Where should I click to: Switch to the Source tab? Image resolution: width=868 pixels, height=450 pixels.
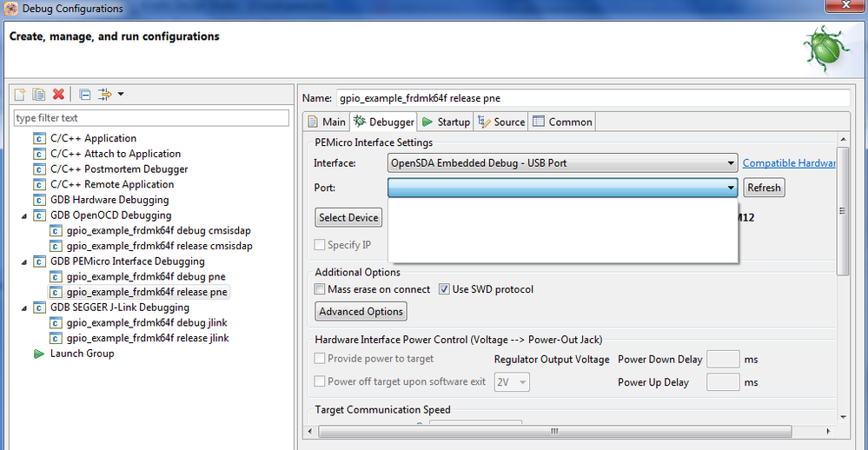click(501, 122)
